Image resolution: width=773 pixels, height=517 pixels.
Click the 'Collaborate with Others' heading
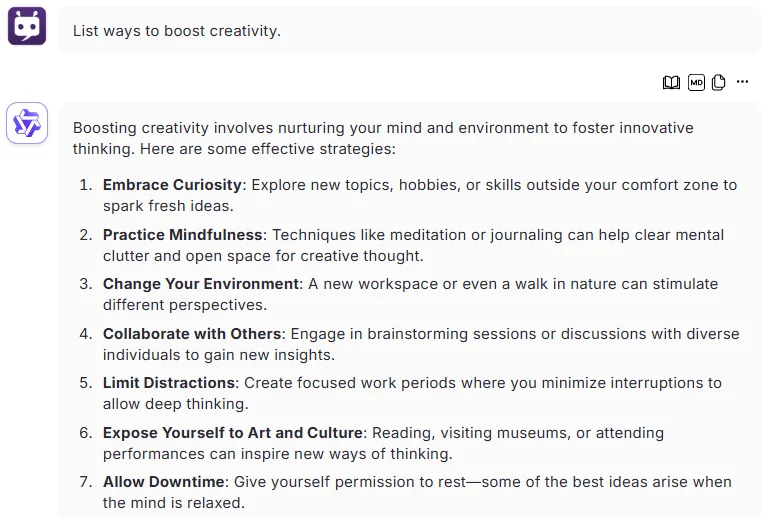[192, 334]
